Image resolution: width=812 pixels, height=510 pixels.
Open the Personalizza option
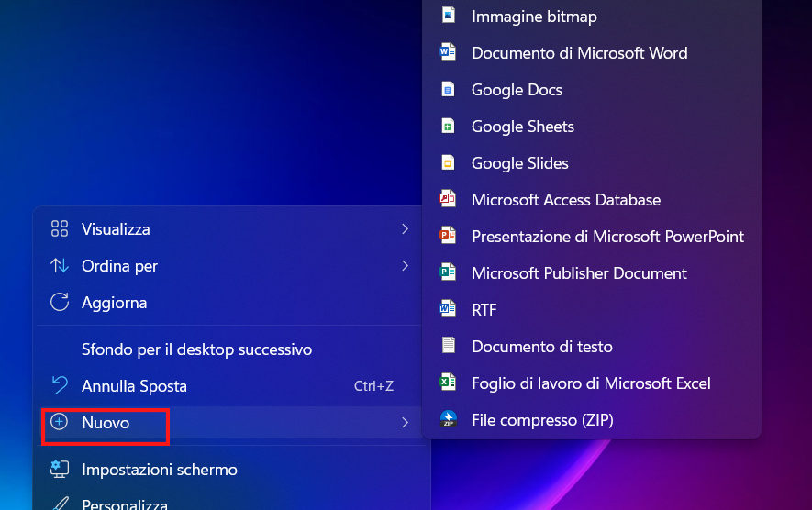coord(124,504)
